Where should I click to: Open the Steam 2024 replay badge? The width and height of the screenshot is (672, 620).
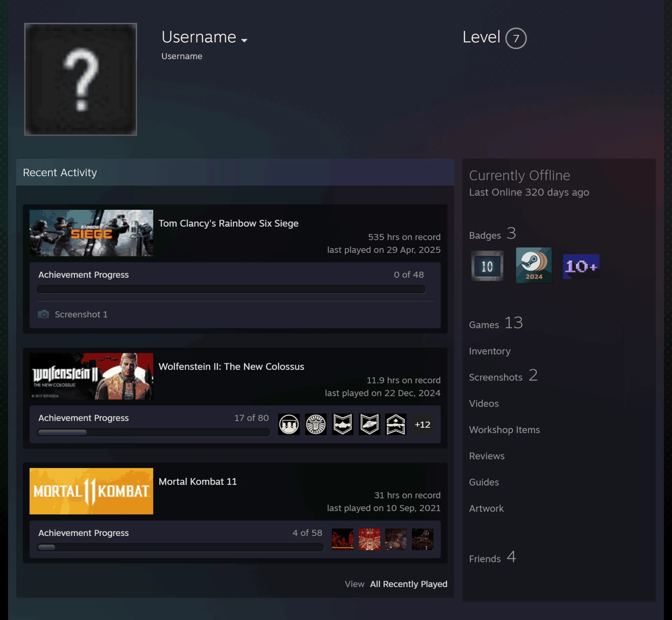[x=534, y=265]
